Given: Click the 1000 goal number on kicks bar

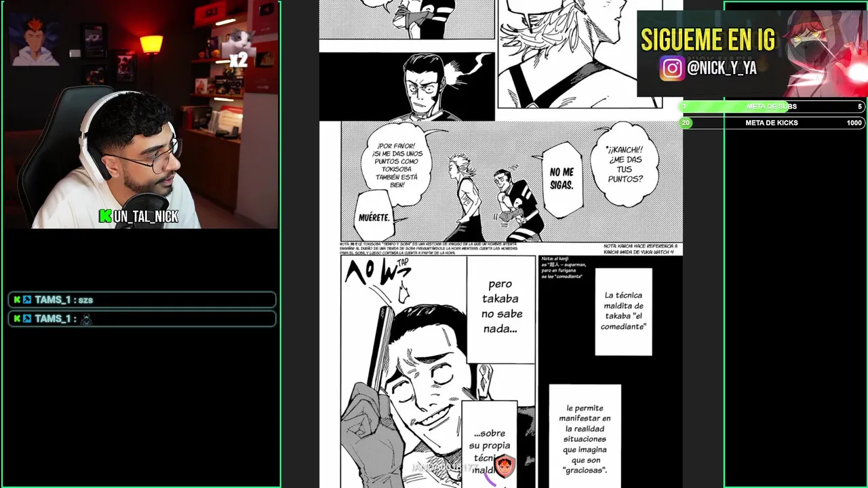Looking at the screenshot, I should point(854,123).
